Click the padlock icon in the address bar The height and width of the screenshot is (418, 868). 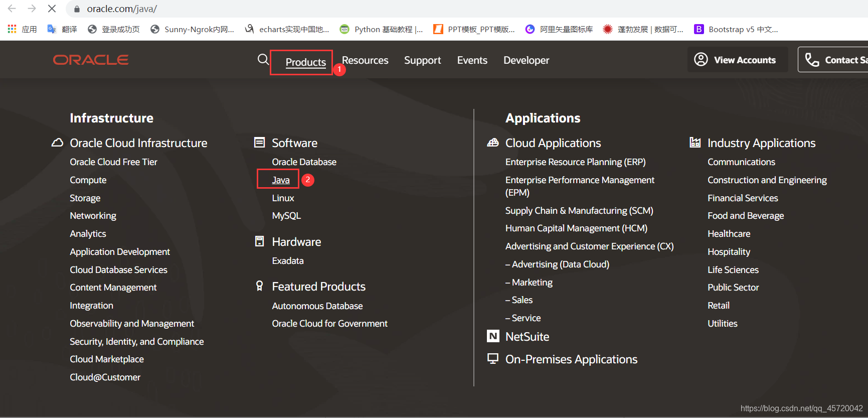77,9
